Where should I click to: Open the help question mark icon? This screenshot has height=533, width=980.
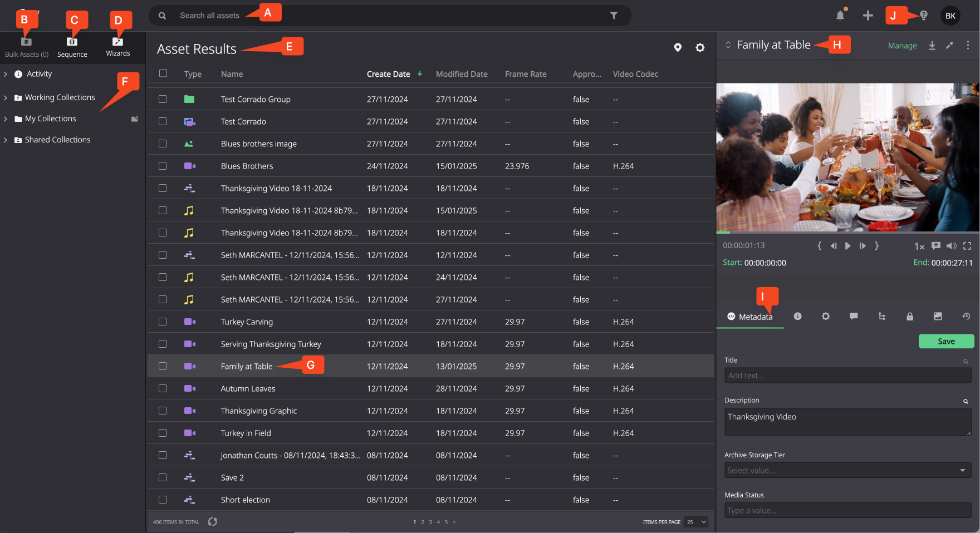[x=924, y=16]
